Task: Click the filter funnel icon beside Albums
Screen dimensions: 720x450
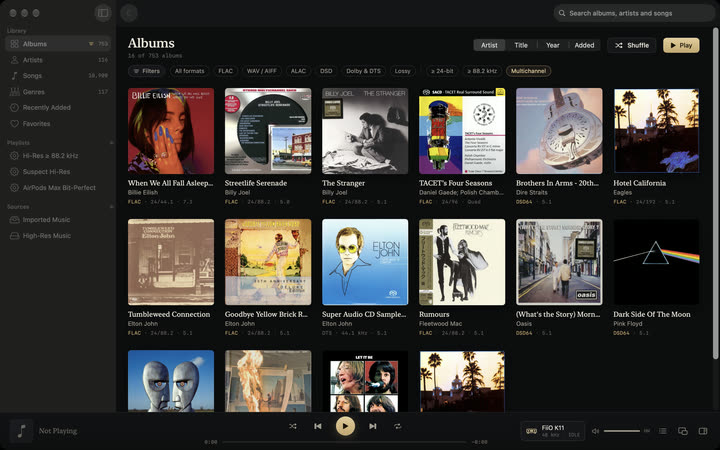Action: [x=91, y=44]
